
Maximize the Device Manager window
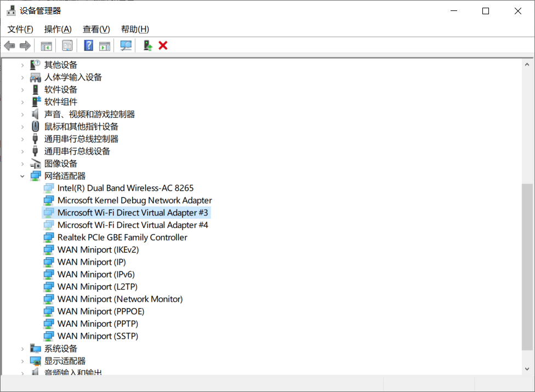(x=486, y=11)
